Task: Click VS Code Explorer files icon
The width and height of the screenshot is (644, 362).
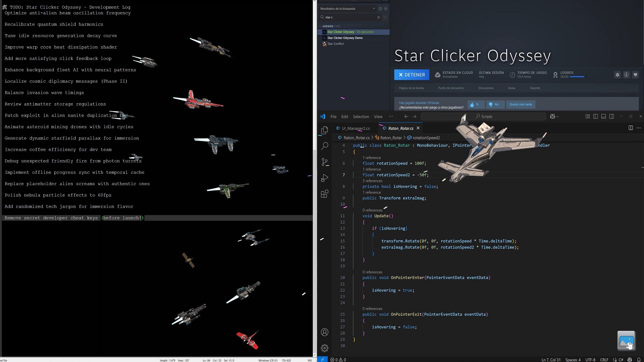Action: (325, 130)
